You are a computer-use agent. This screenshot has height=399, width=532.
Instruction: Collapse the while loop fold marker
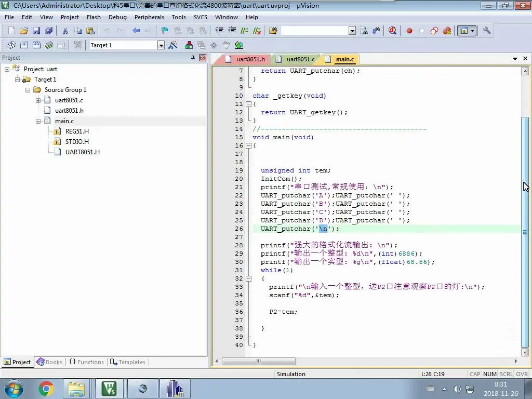coord(248,278)
